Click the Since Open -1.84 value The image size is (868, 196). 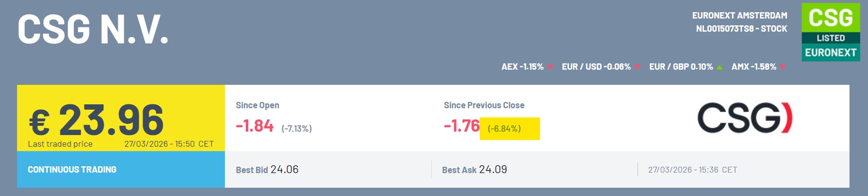[255, 126]
